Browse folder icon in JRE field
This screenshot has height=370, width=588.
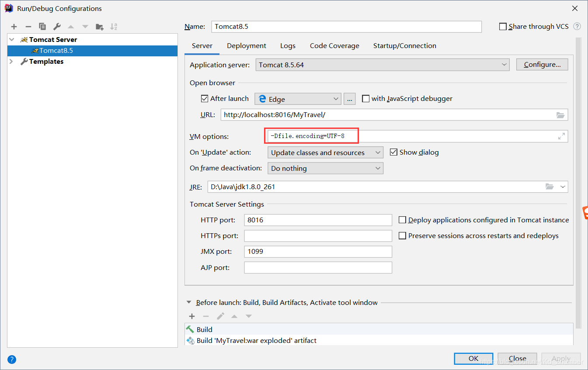550,187
